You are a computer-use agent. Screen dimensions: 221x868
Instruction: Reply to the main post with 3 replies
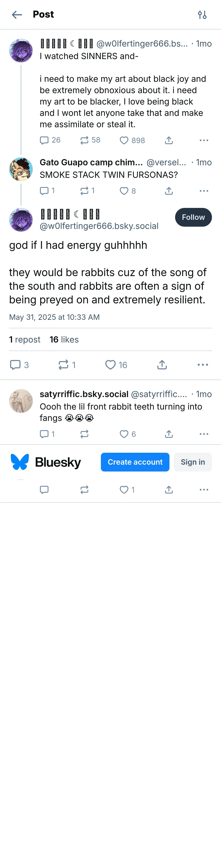point(15,365)
